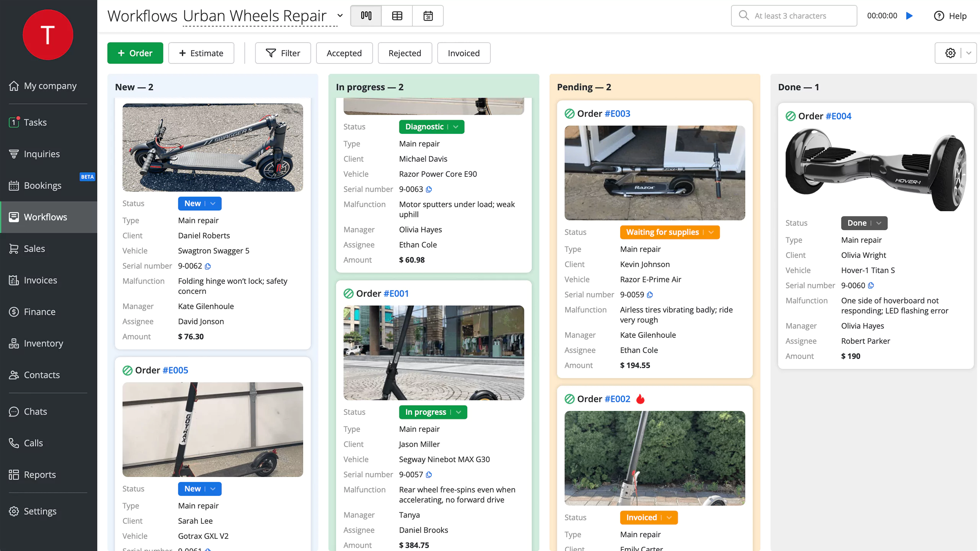Switch to kanban board view
980x551 pixels.
tap(366, 16)
